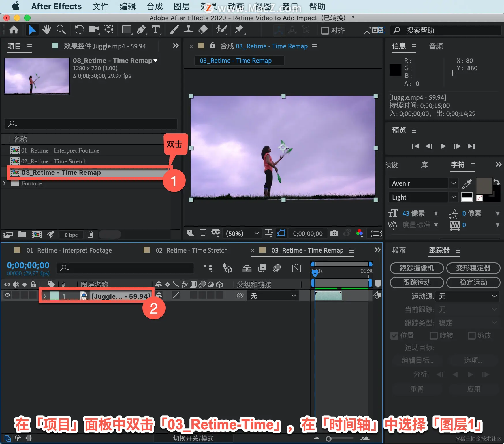Select the Selection arrow tool

(32, 30)
